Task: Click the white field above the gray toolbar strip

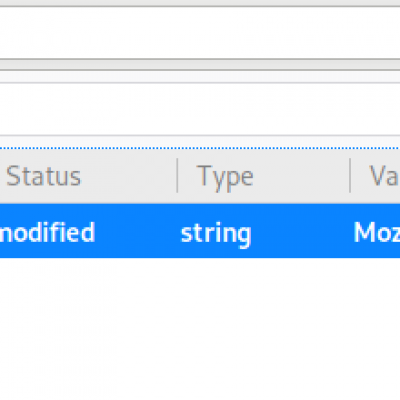Action: coord(200,33)
